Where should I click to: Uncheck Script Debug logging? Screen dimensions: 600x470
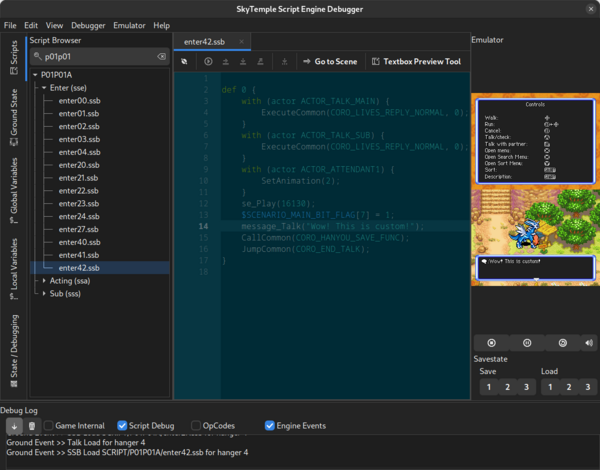pos(123,426)
